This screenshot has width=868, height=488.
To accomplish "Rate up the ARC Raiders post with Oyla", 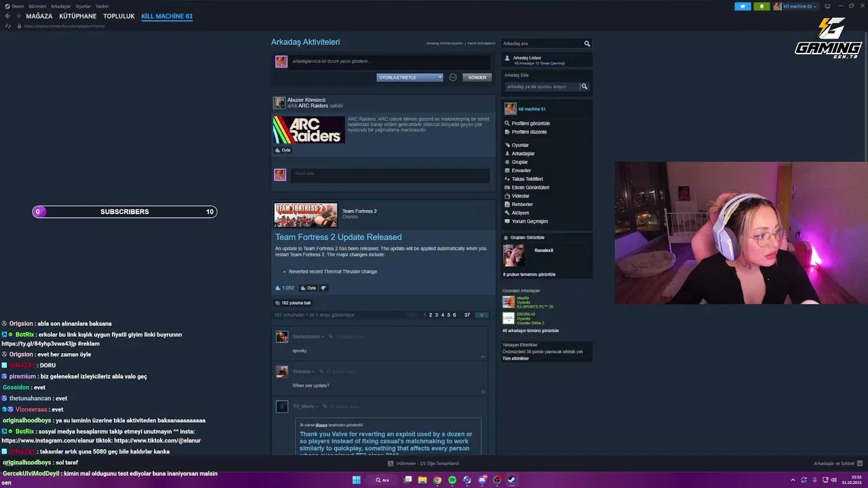I will (x=283, y=150).
